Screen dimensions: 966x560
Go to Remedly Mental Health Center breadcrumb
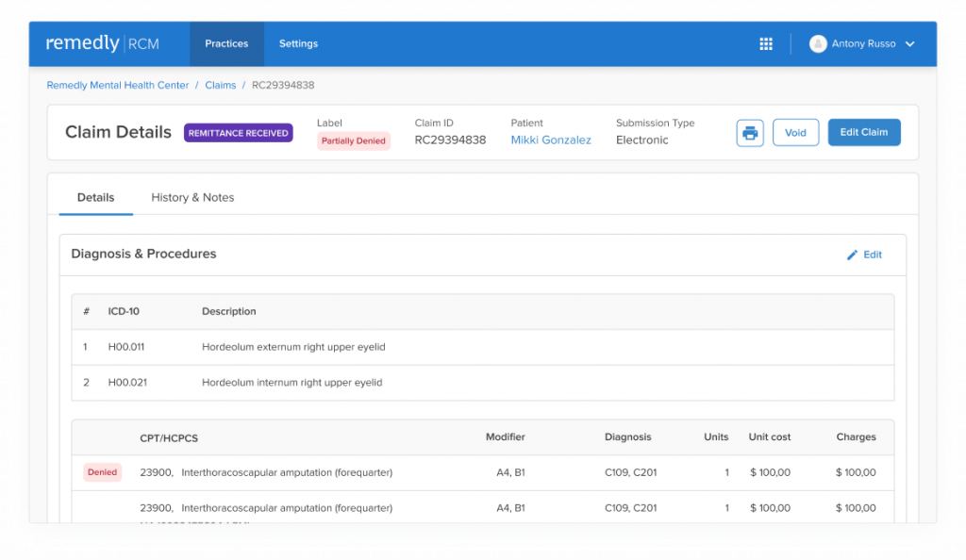click(x=117, y=85)
